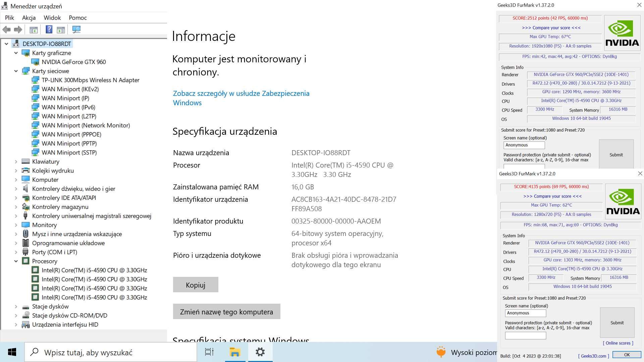Focus screen name field in lower FurMark window

click(x=525, y=313)
